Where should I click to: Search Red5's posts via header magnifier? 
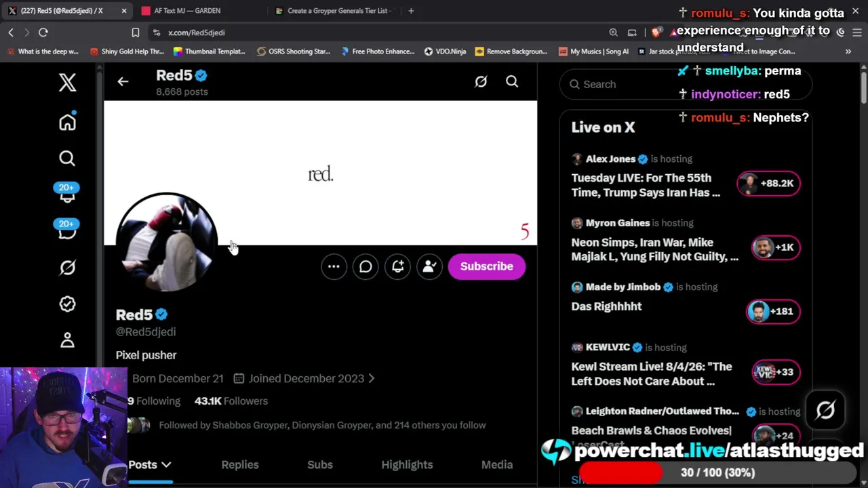click(x=512, y=82)
